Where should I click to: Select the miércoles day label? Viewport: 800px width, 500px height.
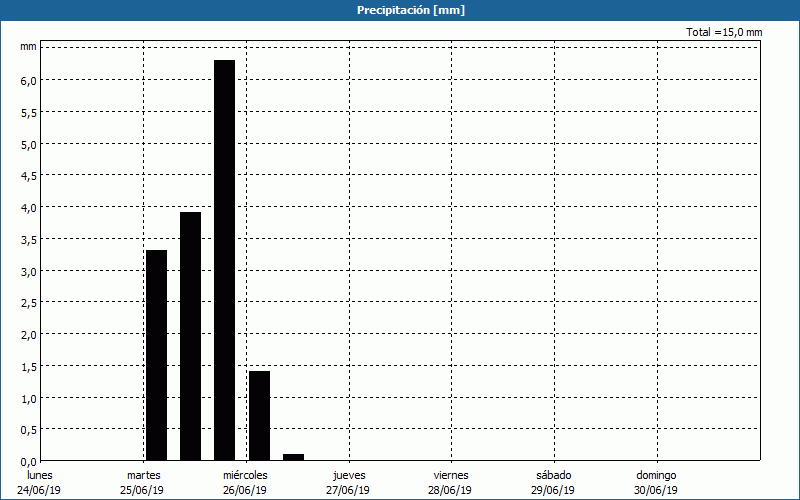tap(245, 475)
